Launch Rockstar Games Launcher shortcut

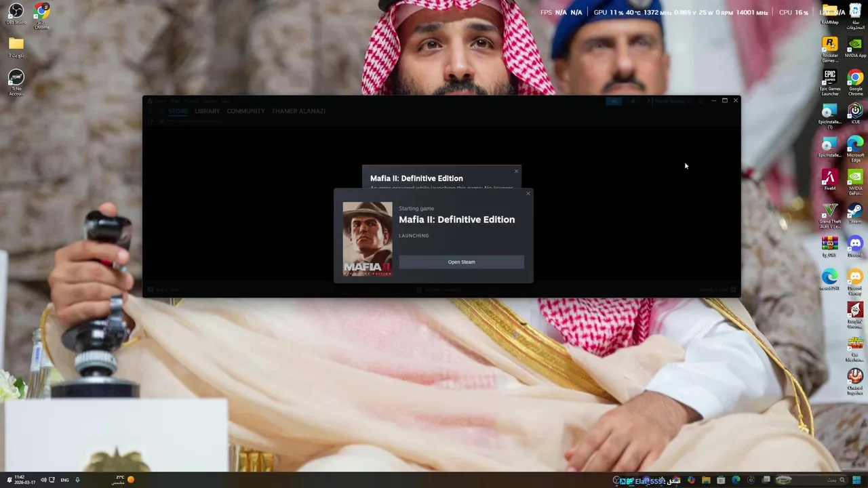830,49
